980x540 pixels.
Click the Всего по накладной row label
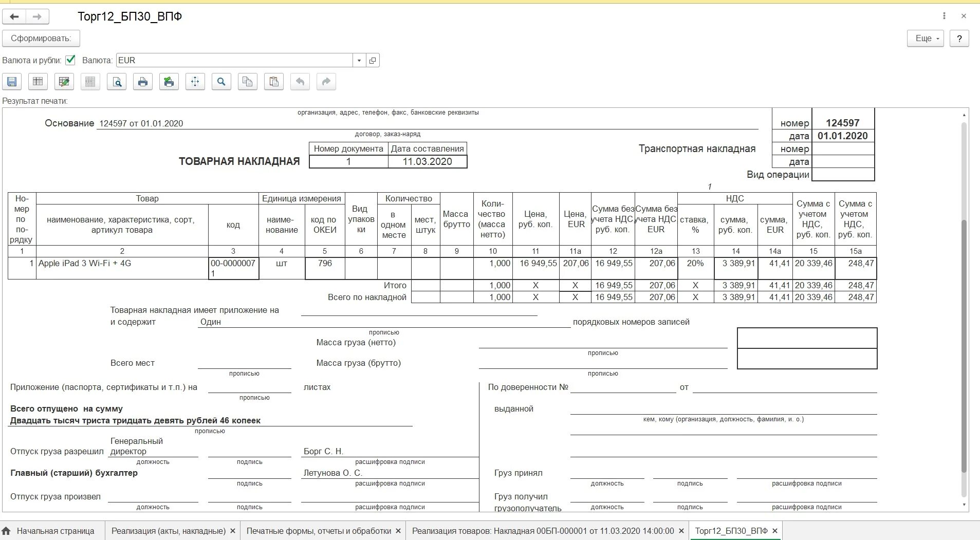point(367,297)
